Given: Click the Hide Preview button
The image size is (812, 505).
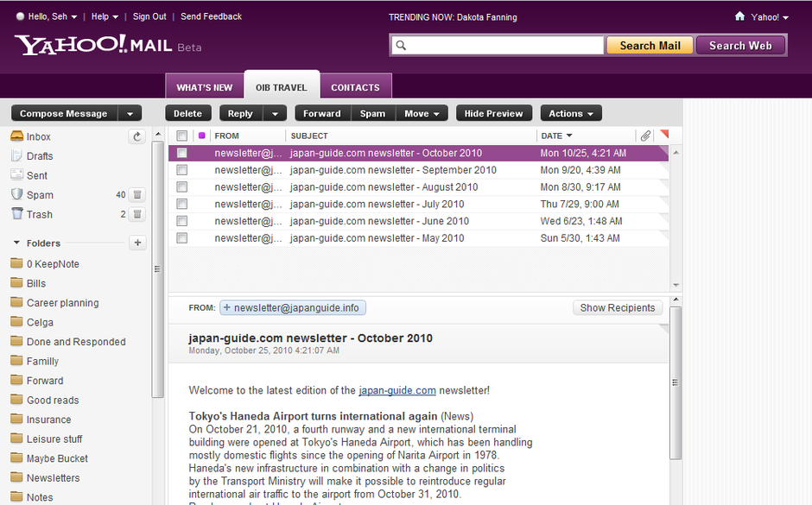Looking at the screenshot, I should (493, 113).
